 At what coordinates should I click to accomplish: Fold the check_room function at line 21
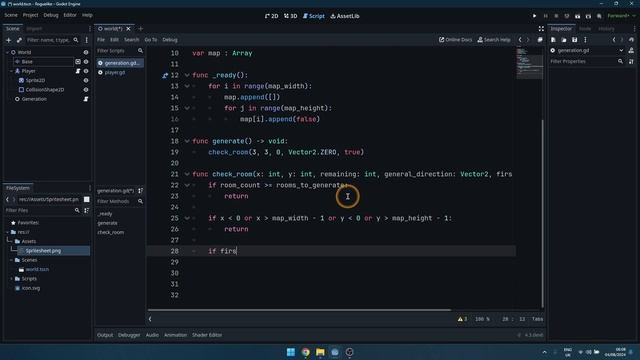click(187, 174)
